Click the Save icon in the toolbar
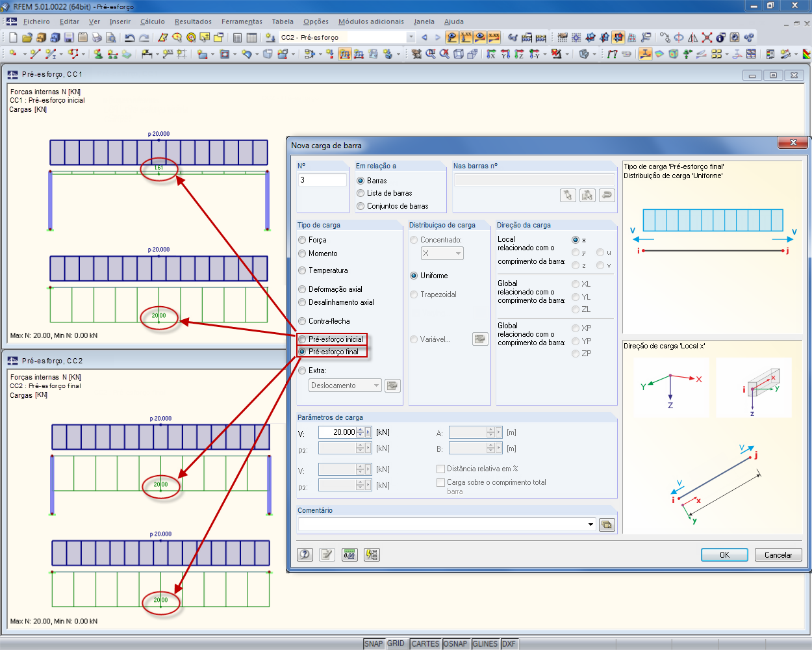Image resolution: width=812 pixels, height=650 pixels. [x=68, y=38]
